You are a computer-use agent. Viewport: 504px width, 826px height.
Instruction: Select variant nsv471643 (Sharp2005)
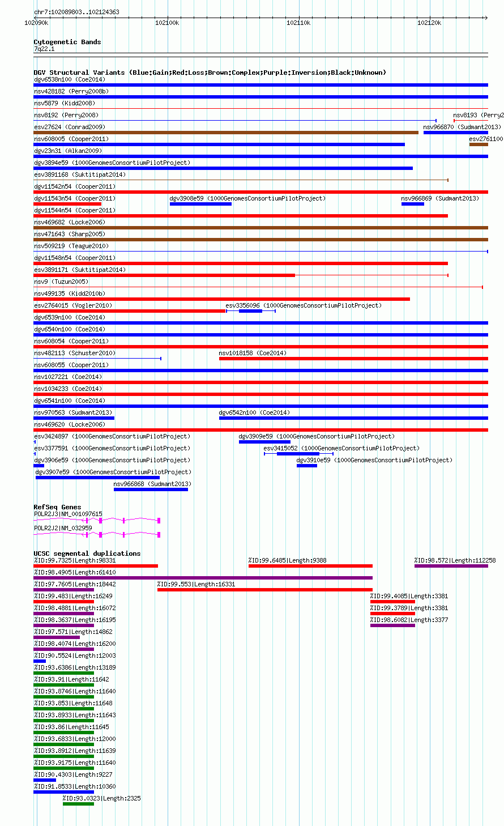coord(261,240)
